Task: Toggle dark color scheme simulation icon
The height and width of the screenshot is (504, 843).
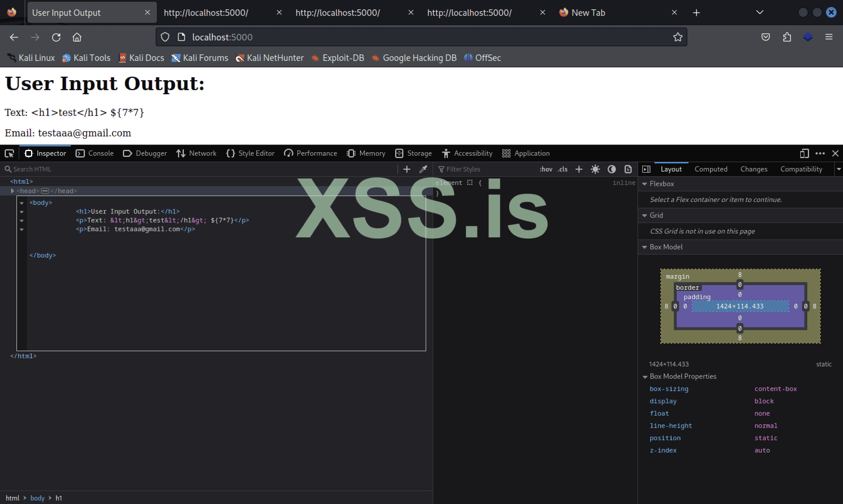Action: pos(611,169)
